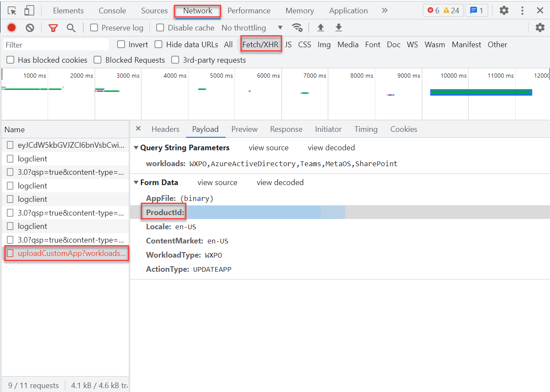550x392 pixels.
Task: Check the Invert filter option
Action: [121, 45]
